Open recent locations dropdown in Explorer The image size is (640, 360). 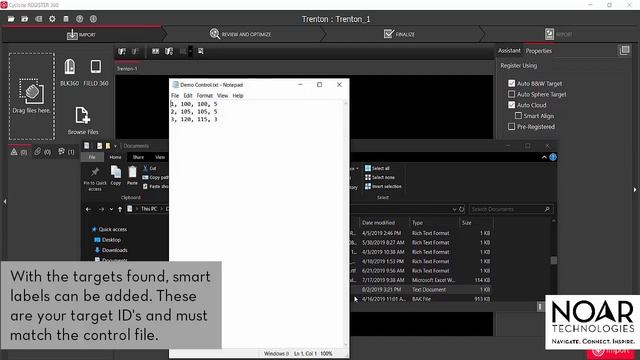pos(111,209)
